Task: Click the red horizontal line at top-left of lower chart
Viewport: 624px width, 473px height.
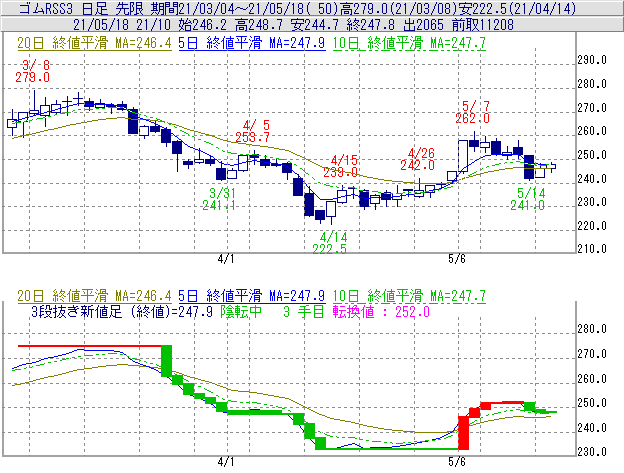Action: pyautogui.click(x=90, y=346)
